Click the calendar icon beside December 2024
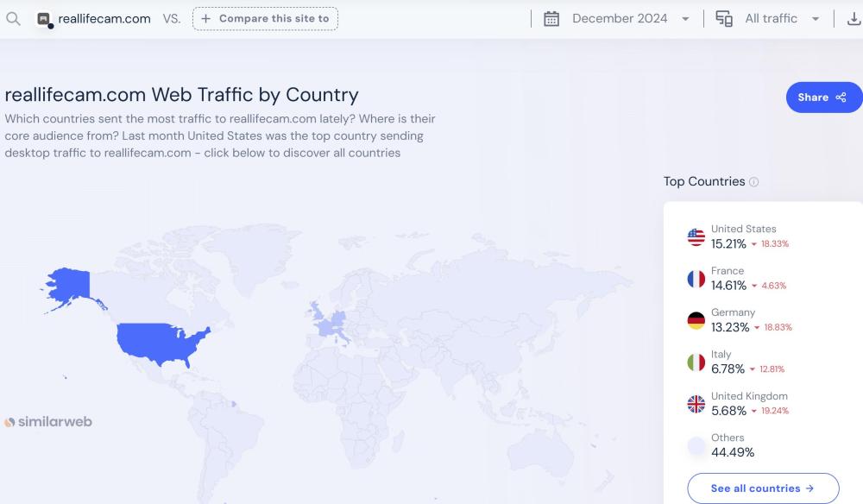Image resolution: width=863 pixels, height=504 pixels. tap(551, 19)
